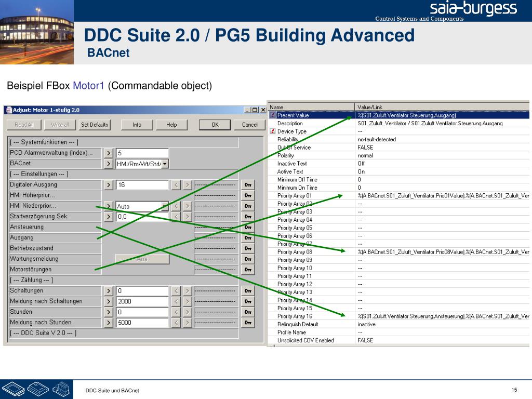Screen dimensions: 532x399
Task: Click the Digitaler Ausgang value field
Action: point(142,185)
